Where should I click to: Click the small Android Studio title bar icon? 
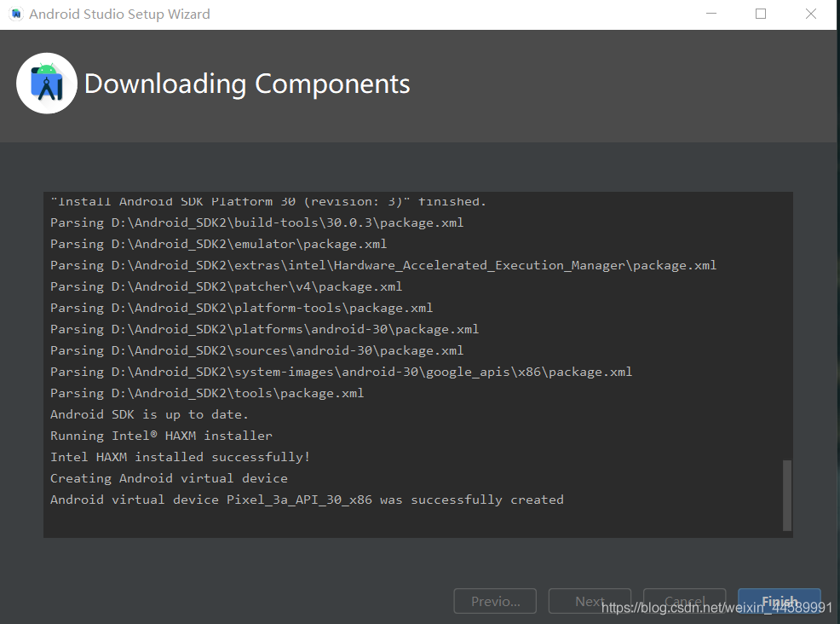pyautogui.click(x=16, y=14)
